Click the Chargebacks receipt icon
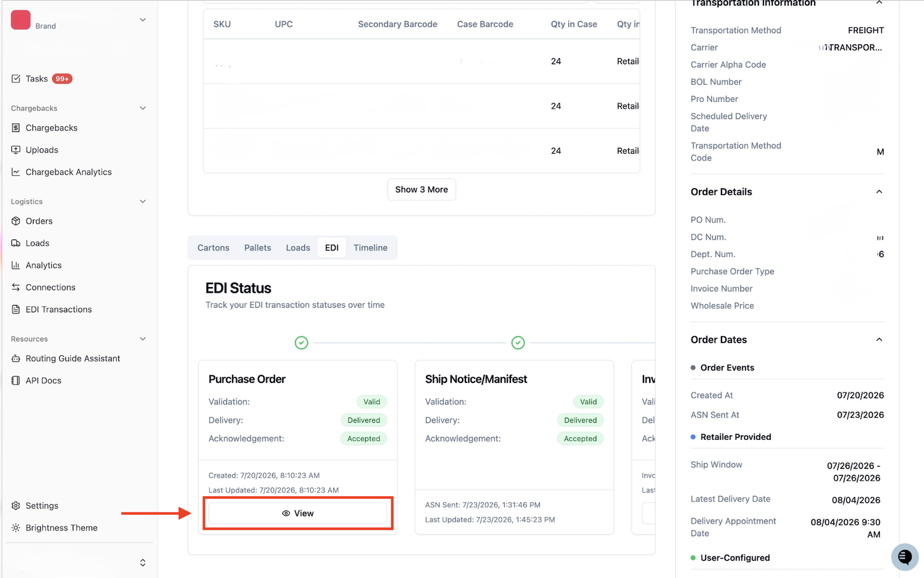Viewport: 924px width, 578px height. coord(16,128)
